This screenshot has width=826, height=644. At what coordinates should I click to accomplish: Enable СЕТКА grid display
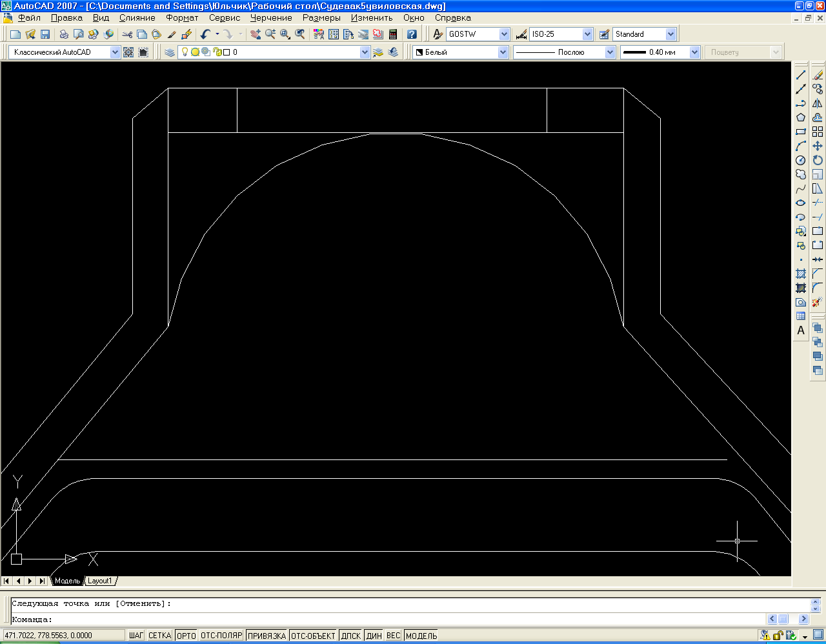tap(159, 636)
